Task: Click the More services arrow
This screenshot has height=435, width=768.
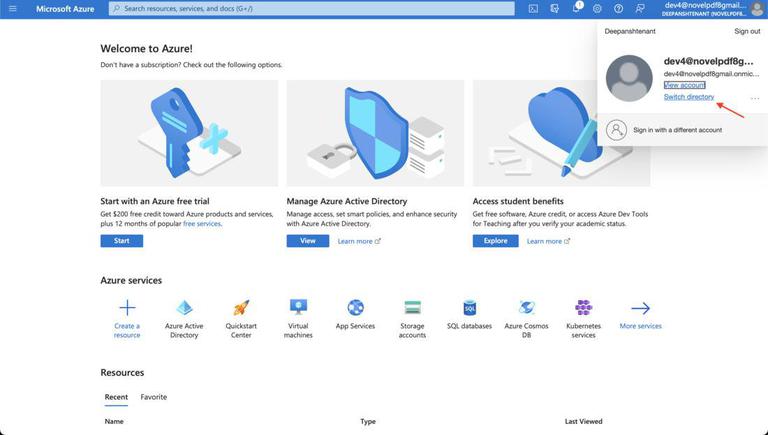Action: pyautogui.click(x=640, y=308)
